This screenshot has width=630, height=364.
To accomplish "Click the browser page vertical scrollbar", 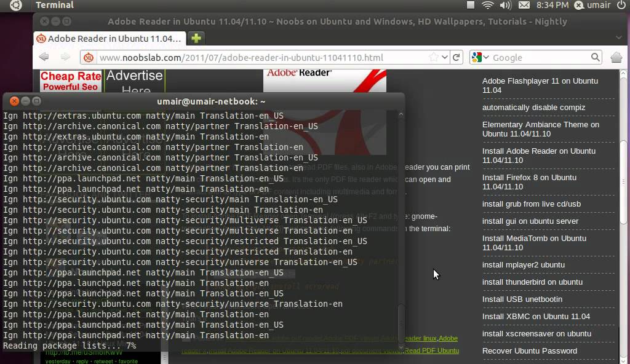I will (623, 183).
